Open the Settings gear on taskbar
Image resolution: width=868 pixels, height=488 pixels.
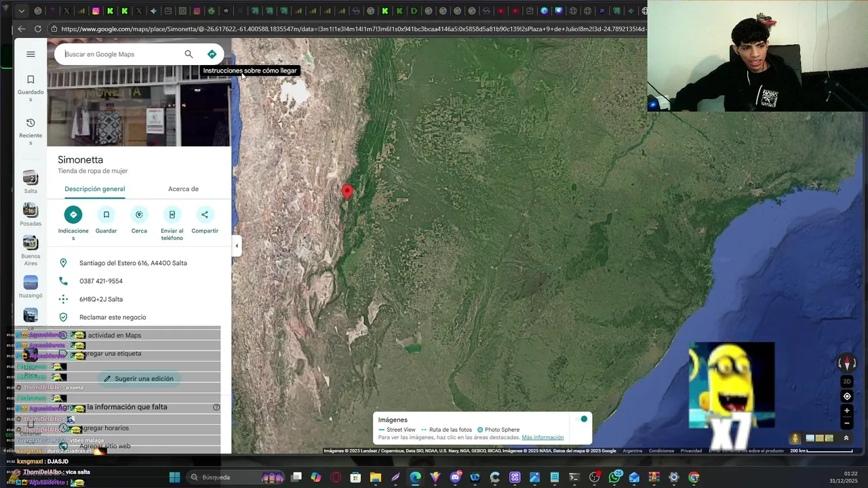(673, 477)
